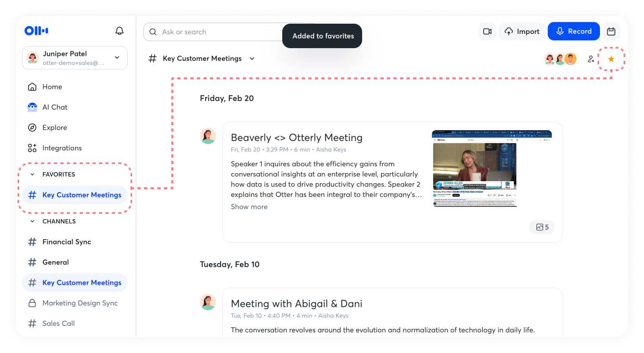Viewport: 644px width, 353px height.
Task: Click the Ask or search field
Action: pos(212,32)
